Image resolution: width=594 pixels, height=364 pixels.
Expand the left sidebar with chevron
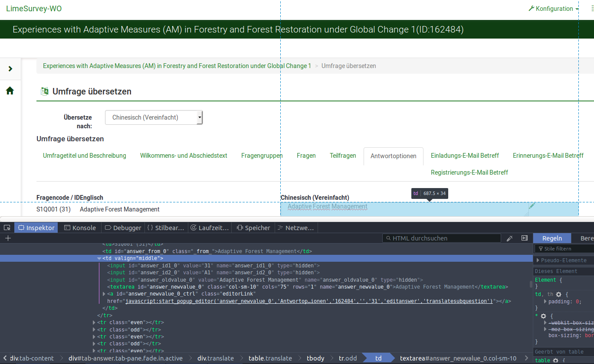pyautogui.click(x=10, y=69)
